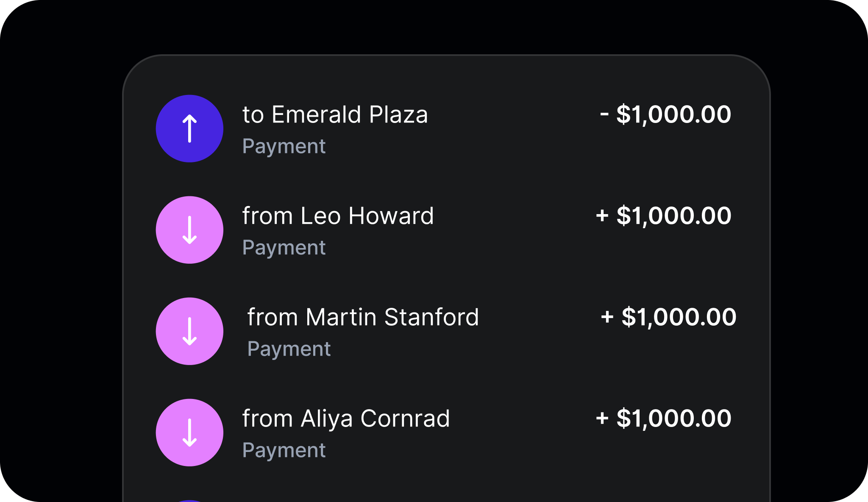Click the + $1,000.00 amount for Leo Howard

pyautogui.click(x=663, y=216)
